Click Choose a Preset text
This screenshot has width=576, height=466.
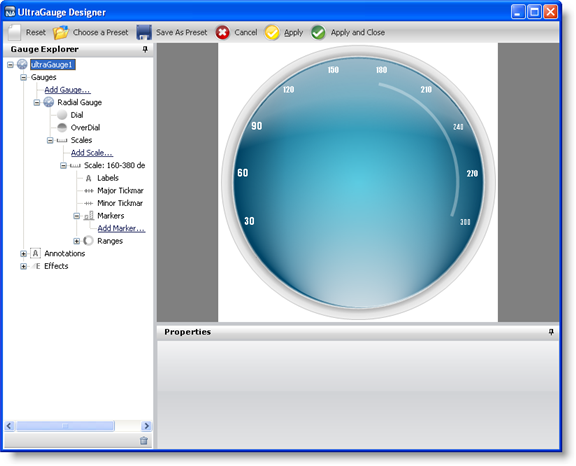100,32
